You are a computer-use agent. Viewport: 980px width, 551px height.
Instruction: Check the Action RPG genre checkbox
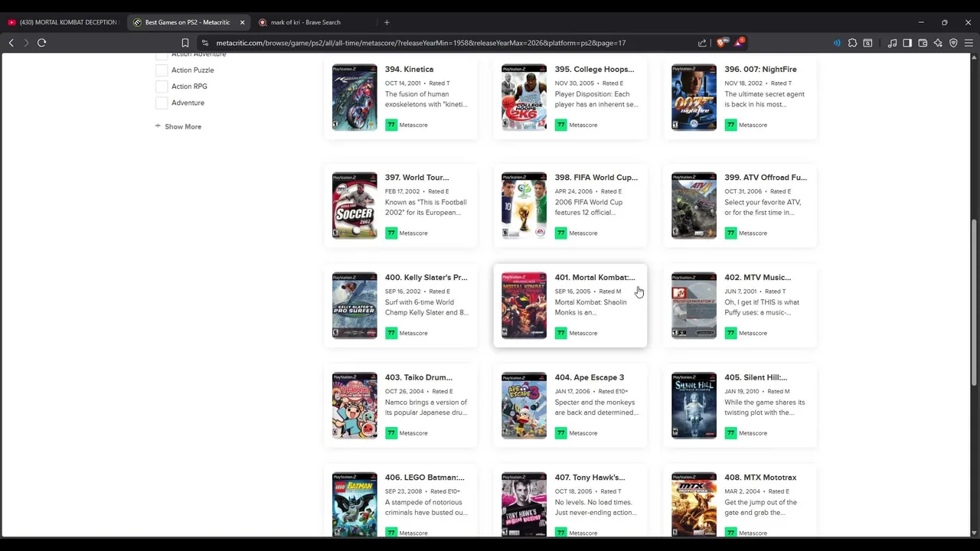click(x=162, y=86)
